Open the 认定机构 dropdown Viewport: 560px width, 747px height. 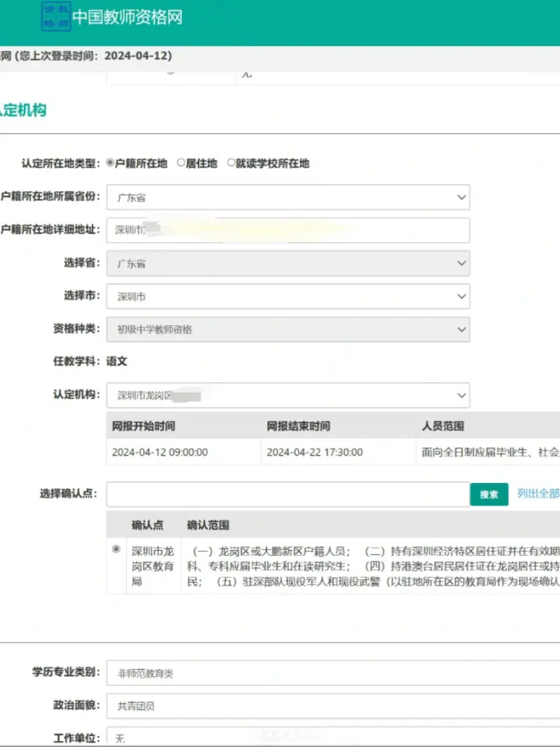point(288,395)
